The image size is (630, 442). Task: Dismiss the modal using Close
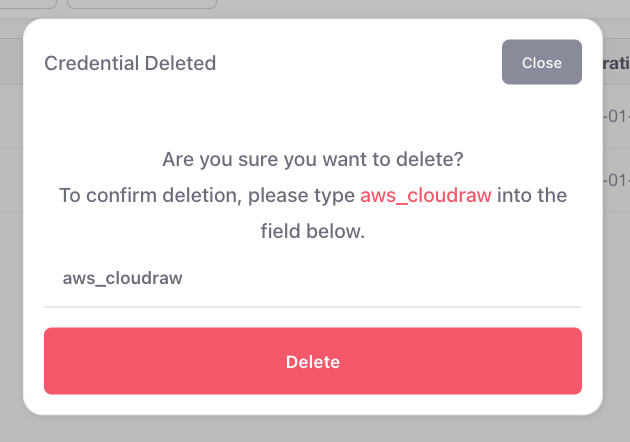coord(541,62)
